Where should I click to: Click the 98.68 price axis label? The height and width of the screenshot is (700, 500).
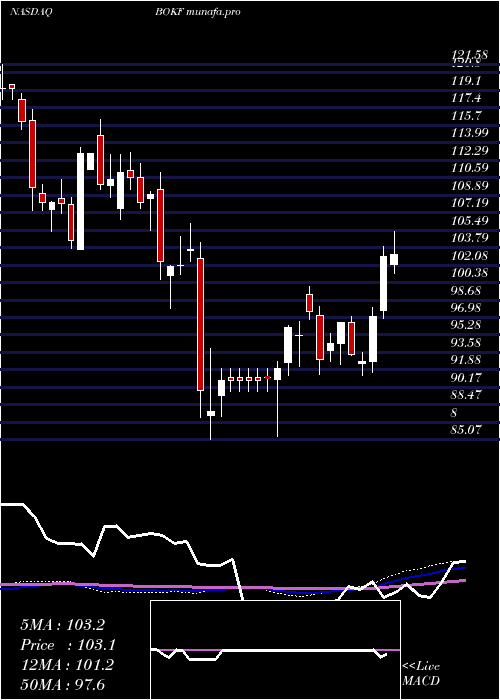[466, 291]
